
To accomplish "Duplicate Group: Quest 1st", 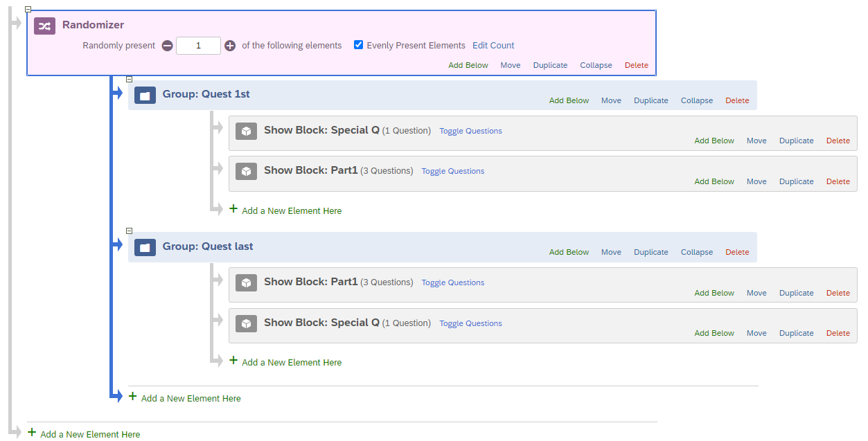I will tap(651, 100).
